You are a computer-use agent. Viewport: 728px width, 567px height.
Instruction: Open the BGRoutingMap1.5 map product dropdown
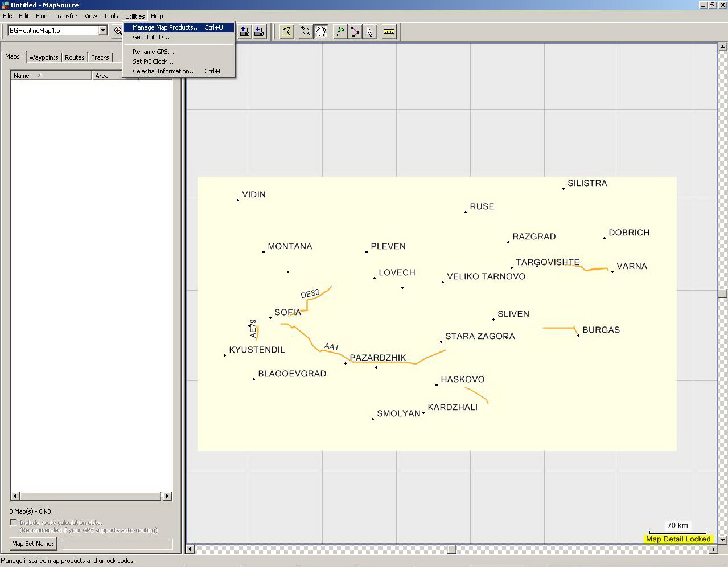click(103, 31)
